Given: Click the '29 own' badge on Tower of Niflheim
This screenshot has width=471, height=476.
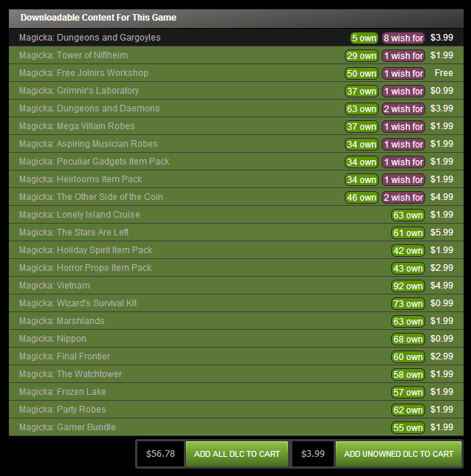Looking at the screenshot, I should [x=362, y=56].
